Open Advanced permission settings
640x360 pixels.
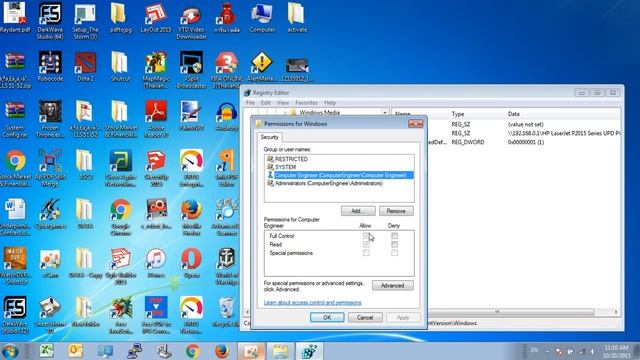click(x=392, y=285)
